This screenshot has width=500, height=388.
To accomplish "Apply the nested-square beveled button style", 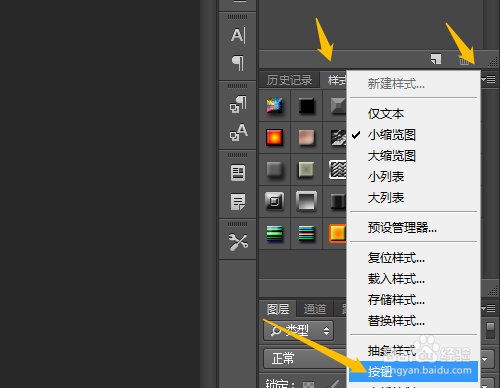I will click(x=274, y=201).
